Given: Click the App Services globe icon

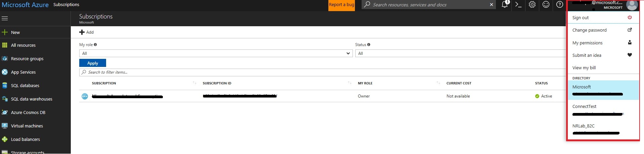Looking at the screenshot, I should coord(5,72).
